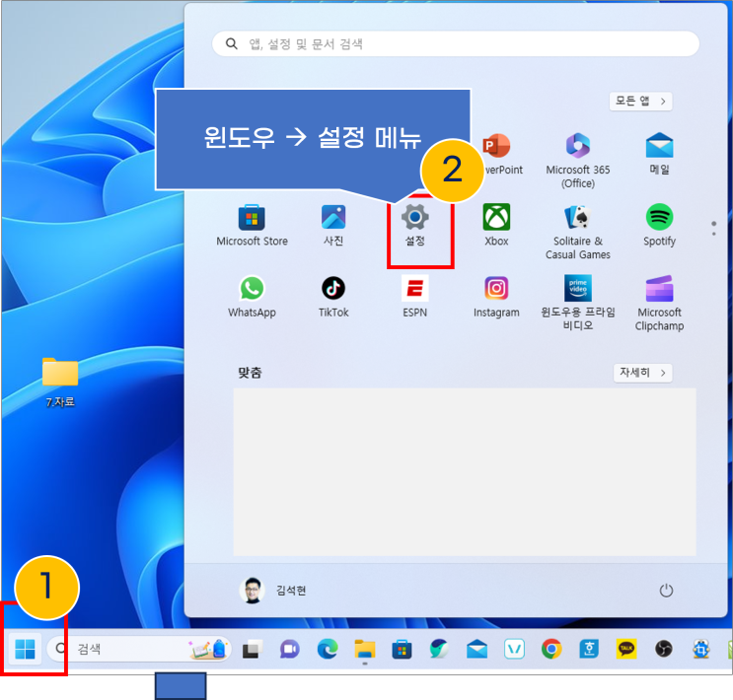Expand 자세히 (More) recommended items
733x700 pixels.
coord(642,373)
